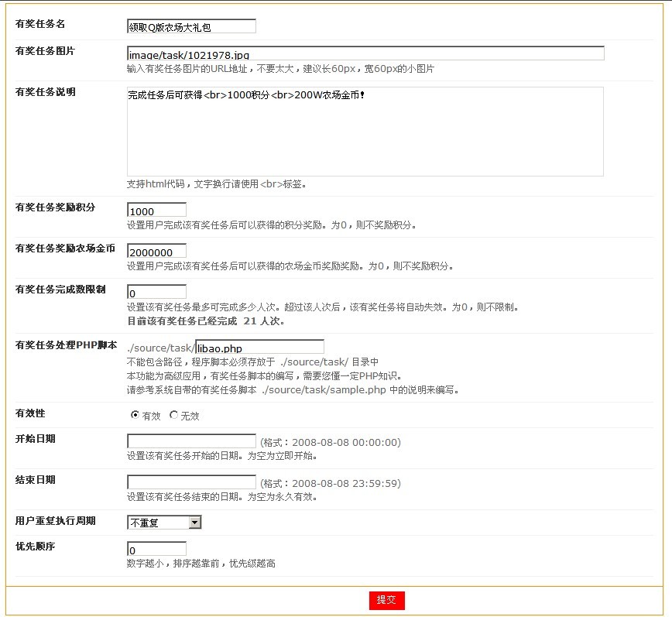This screenshot has width=672, height=617.
Task: Click the 有奖任务奖励农场金币 label
Action: pyautogui.click(x=65, y=249)
